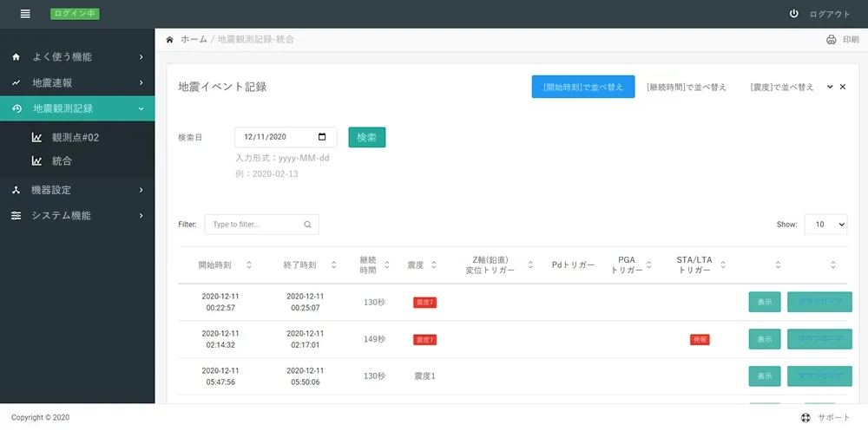Open the 統合 submenu item
The width and height of the screenshot is (868, 431).
[62, 161]
